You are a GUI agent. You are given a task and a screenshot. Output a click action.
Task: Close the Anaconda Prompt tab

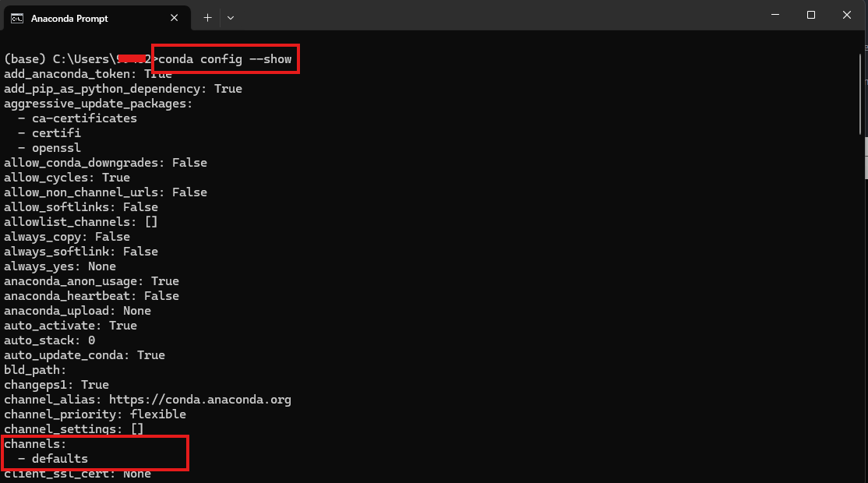[x=175, y=18]
